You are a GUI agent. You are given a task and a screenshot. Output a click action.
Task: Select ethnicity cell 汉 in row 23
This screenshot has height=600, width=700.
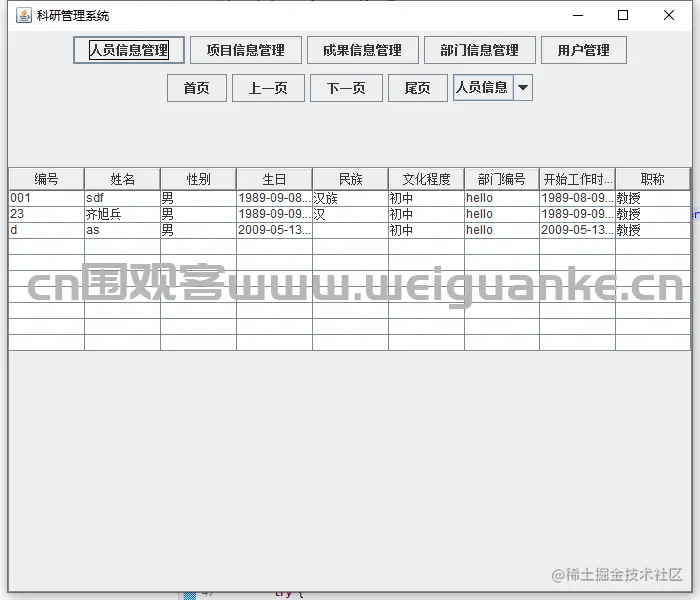[x=350, y=214]
